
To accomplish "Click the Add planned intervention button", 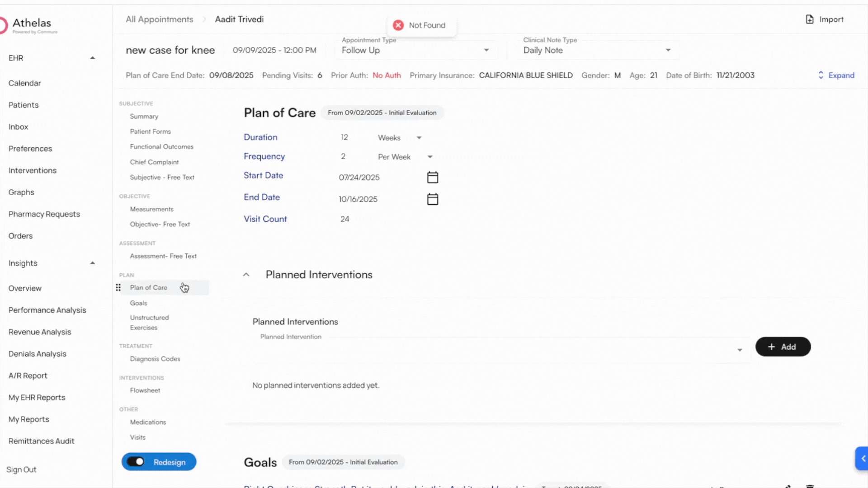I will [x=783, y=347].
